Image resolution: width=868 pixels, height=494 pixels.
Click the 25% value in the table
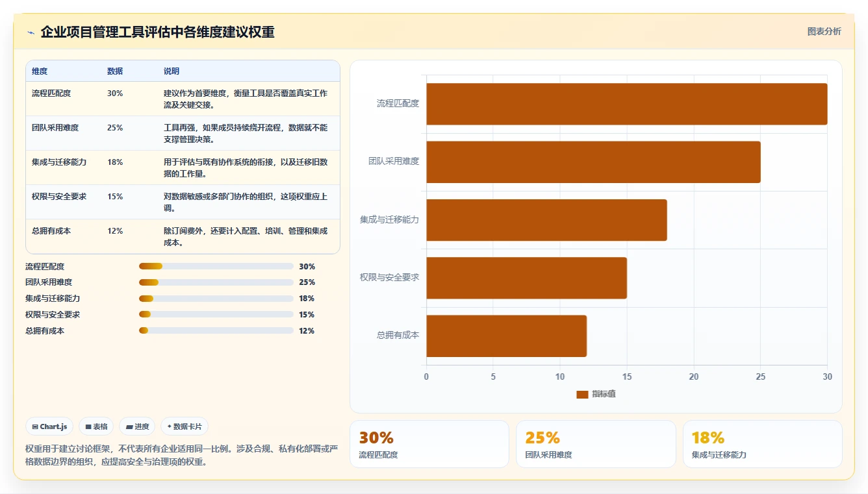tap(115, 128)
